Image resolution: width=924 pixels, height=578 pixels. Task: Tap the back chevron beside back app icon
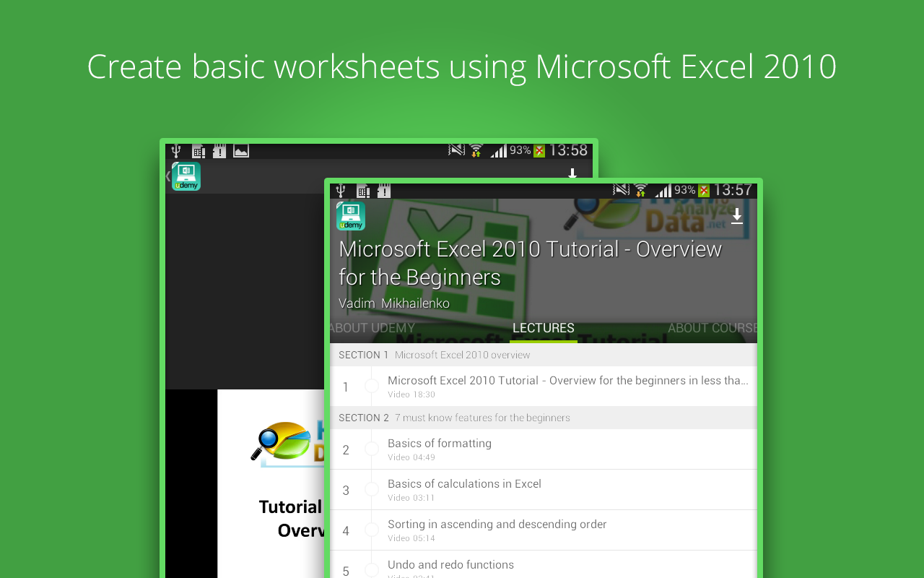pyautogui.click(x=168, y=176)
